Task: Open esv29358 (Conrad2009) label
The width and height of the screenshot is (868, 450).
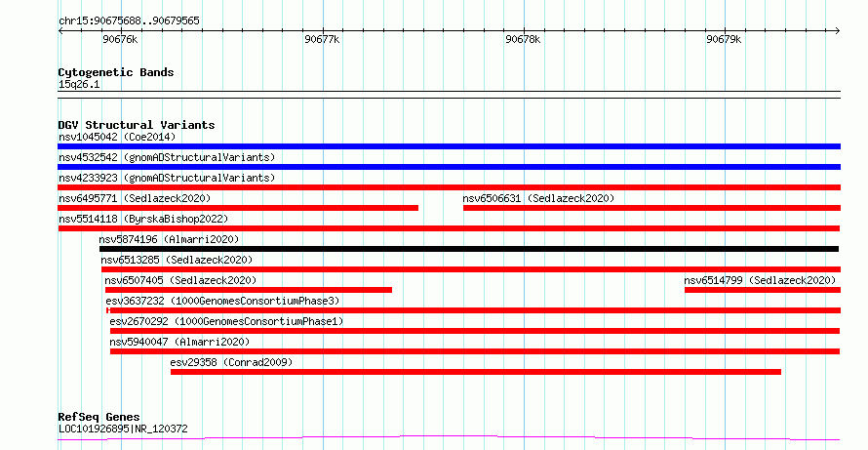Action: point(231,362)
